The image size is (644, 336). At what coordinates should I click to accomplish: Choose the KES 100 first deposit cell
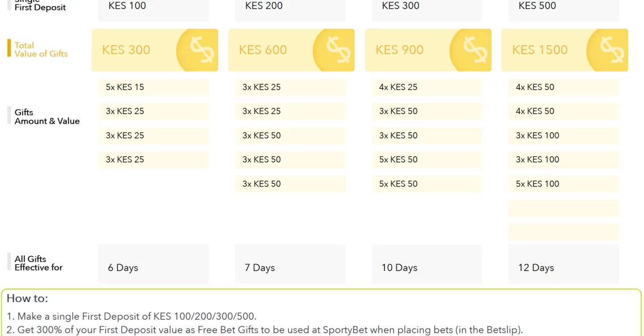[x=154, y=10]
